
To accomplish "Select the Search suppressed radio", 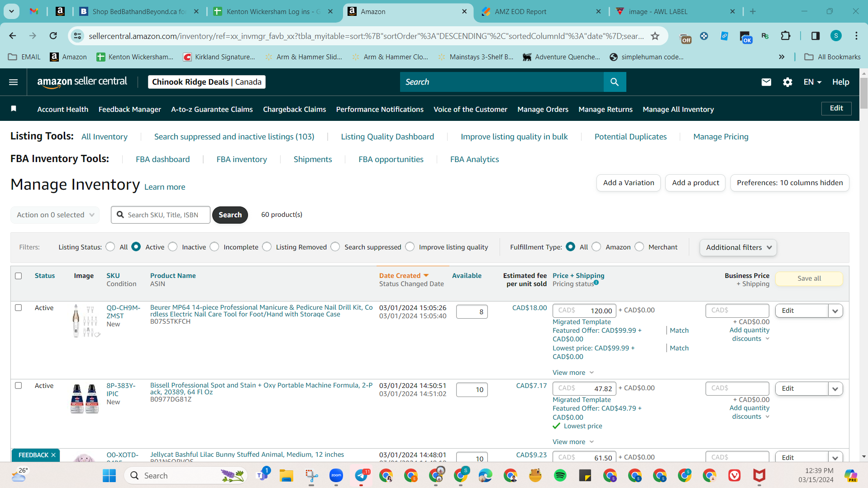I will click(x=335, y=247).
